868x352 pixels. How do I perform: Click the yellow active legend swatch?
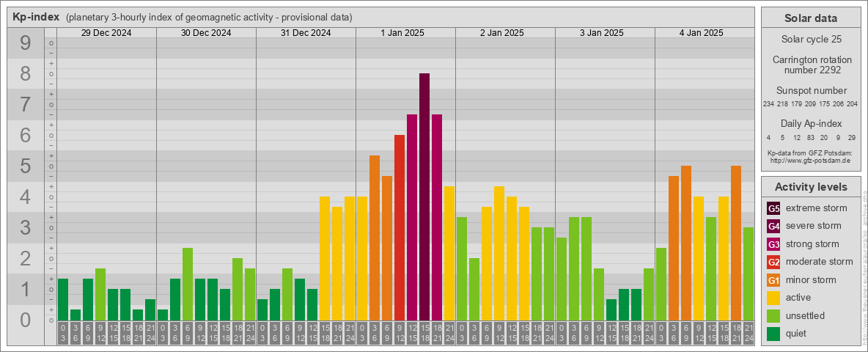[x=773, y=298]
